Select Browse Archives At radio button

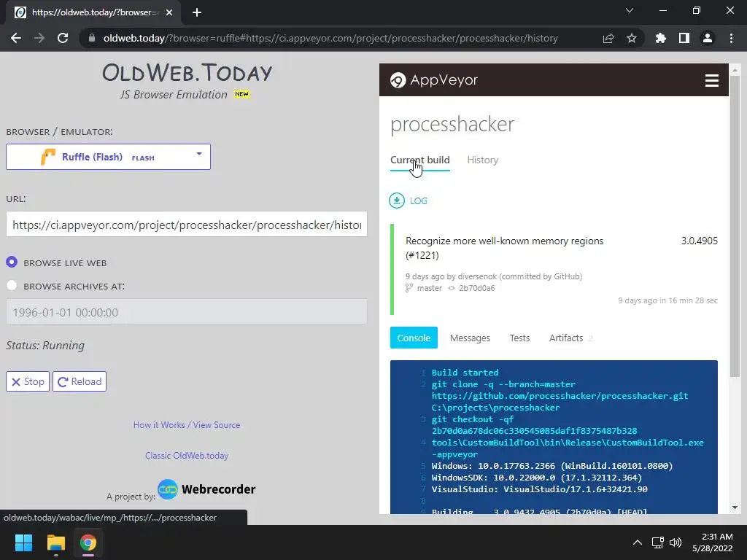[12, 285]
